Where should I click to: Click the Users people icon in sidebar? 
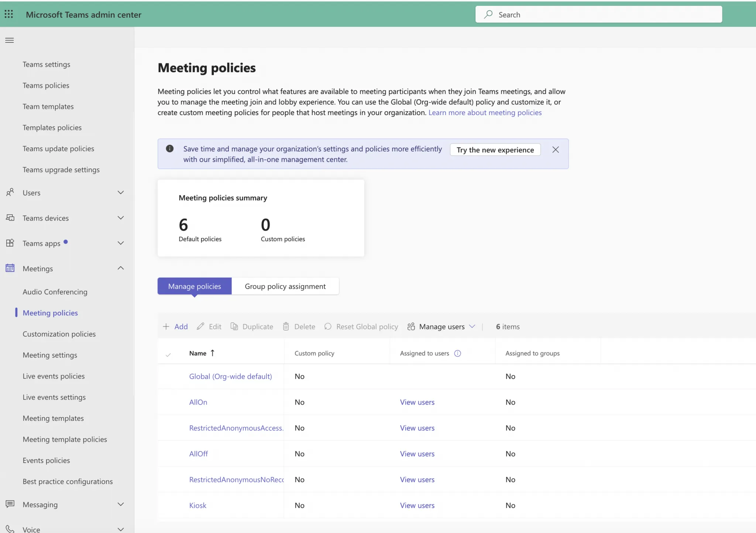pyautogui.click(x=10, y=192)
